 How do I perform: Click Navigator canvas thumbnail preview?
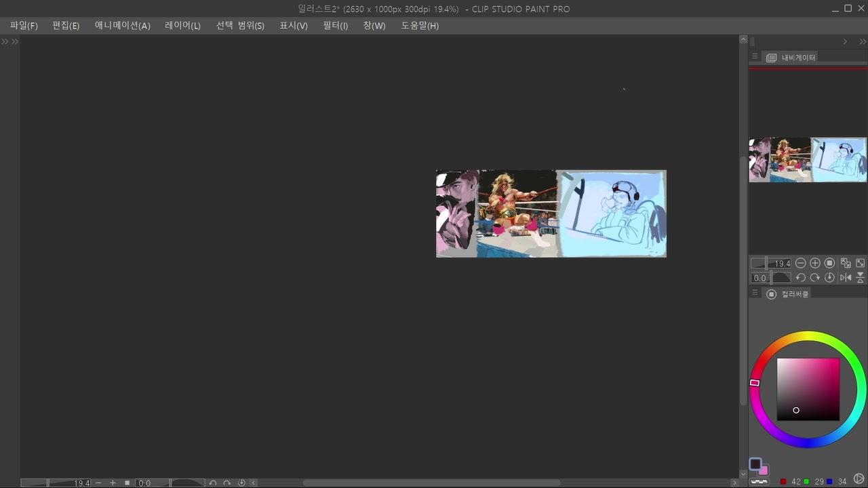tap(808, 159)
